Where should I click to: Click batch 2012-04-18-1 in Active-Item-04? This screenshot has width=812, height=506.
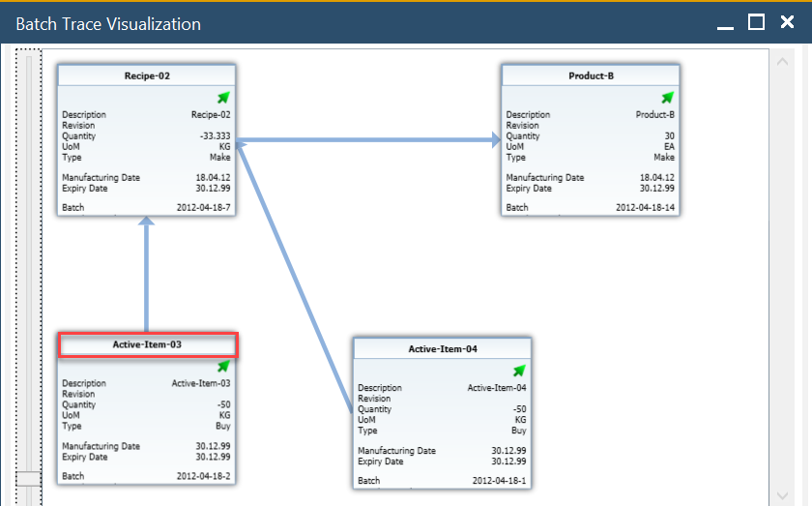499,481
